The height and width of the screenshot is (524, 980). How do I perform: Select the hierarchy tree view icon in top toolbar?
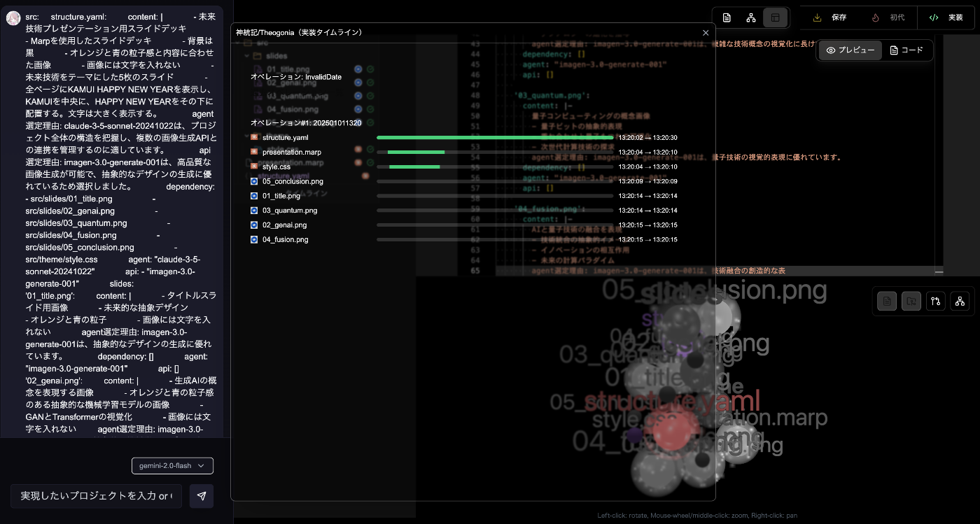tap(751, 17)
